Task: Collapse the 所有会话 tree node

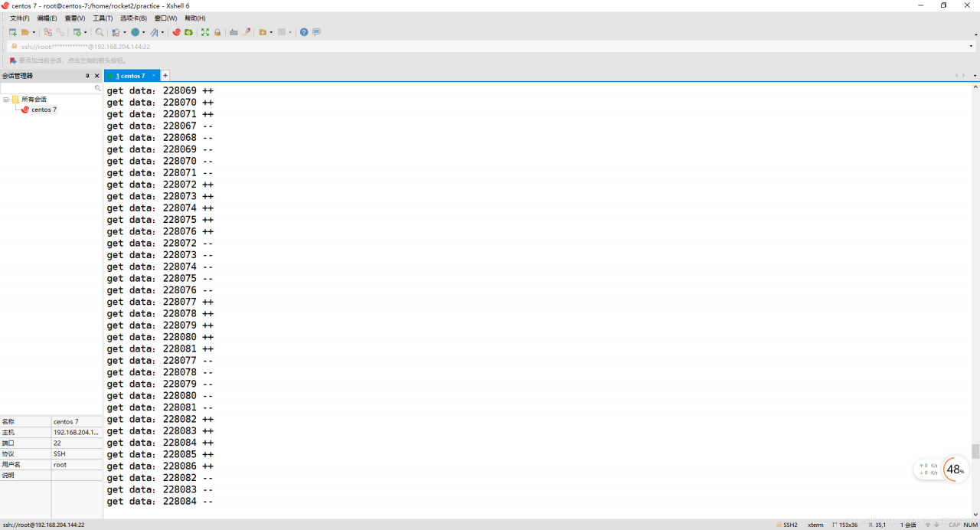Action: click(x=6, y=99)
